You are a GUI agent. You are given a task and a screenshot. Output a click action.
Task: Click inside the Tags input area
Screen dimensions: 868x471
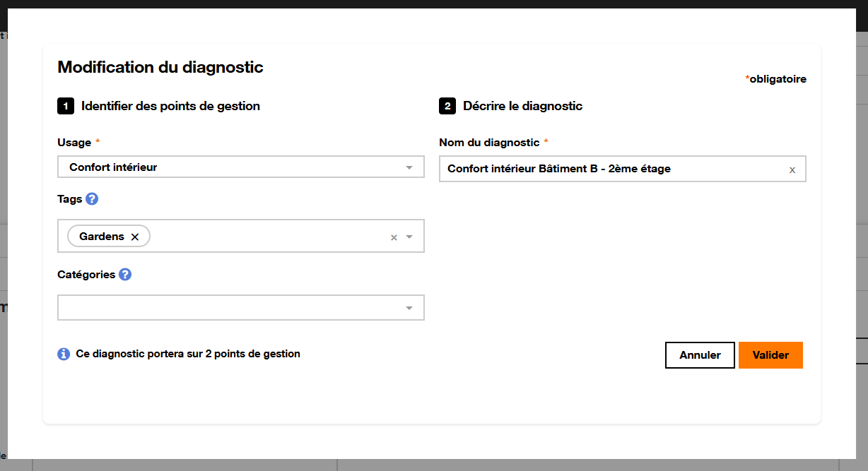coord(269,236)
